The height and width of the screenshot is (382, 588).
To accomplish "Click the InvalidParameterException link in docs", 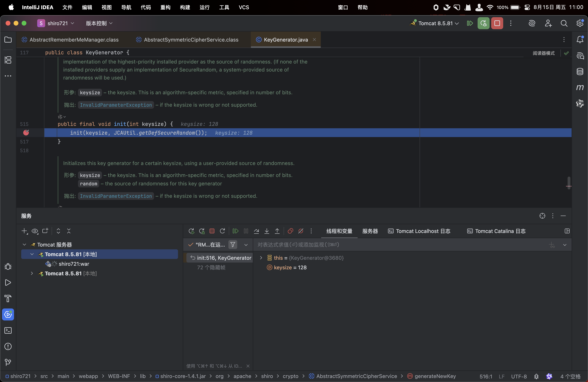I will [116, 105].
